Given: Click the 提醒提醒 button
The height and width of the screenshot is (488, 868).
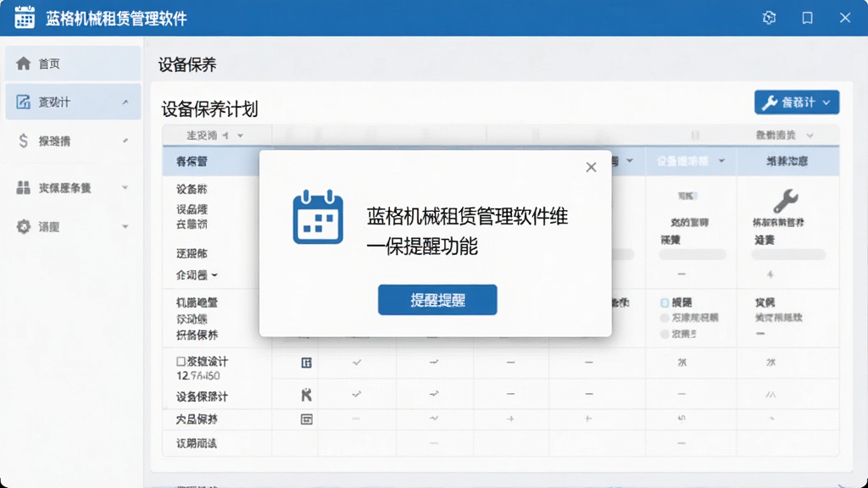Looking at the screenshot, I should 437,300.
